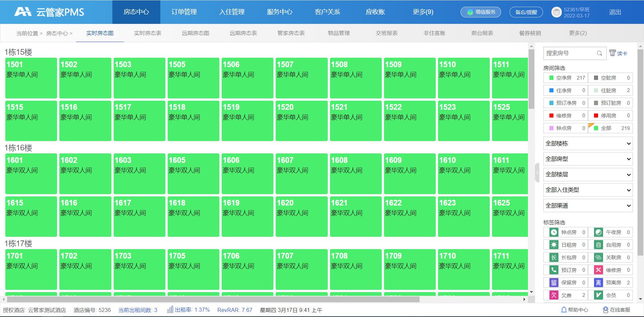The image size is (644, 317).
Task: Open the 全部房型 room type dropdown
Action: [x=588, y=159]
